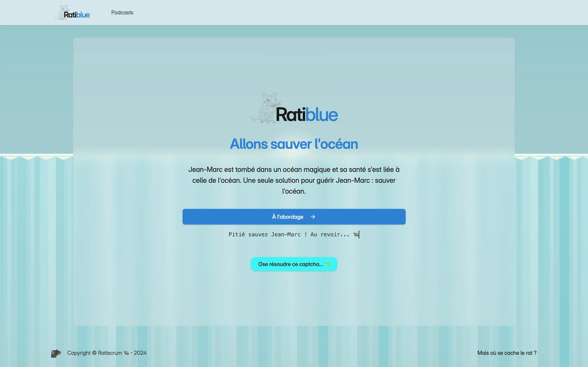Click the small rat emoji beside Ratiscrum

(126, 353)
